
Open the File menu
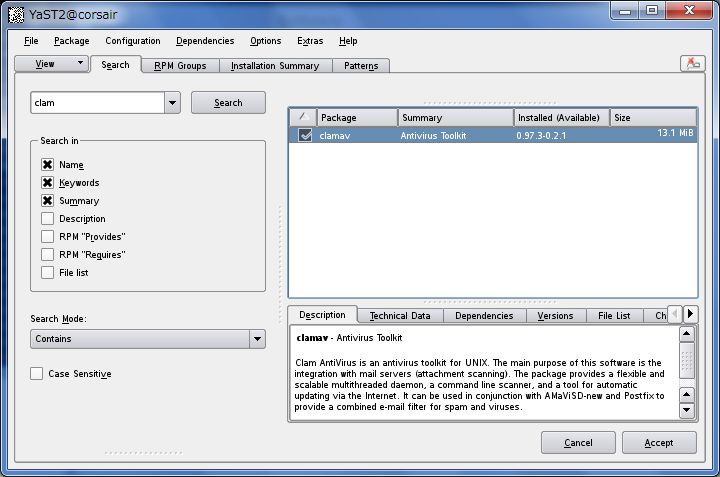(x=31, y=41)
